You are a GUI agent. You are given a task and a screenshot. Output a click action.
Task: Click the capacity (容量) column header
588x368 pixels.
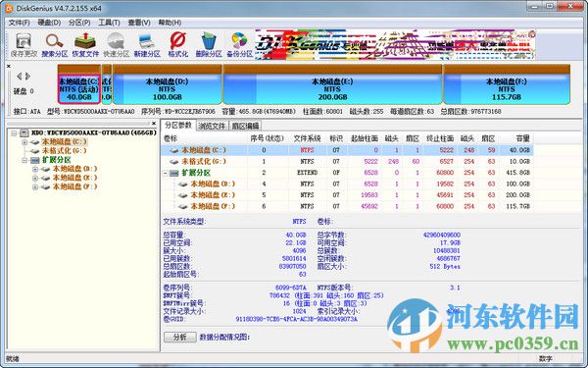coord(522,138)
